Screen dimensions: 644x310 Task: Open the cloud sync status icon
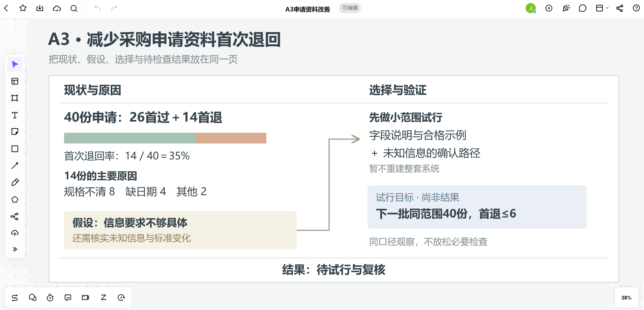point(57,8)
